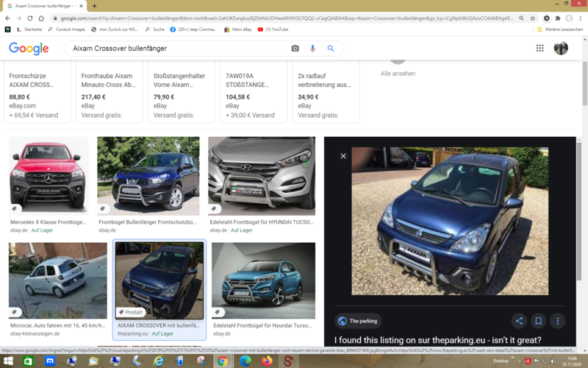Open the Stoßstangenhalter Vorne Aixam product
The height and width of the screenshot is (368, 588).
point(182,92)
